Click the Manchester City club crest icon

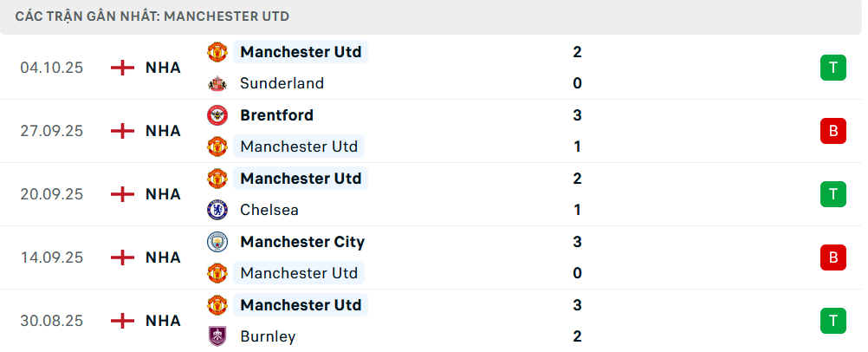217,242
